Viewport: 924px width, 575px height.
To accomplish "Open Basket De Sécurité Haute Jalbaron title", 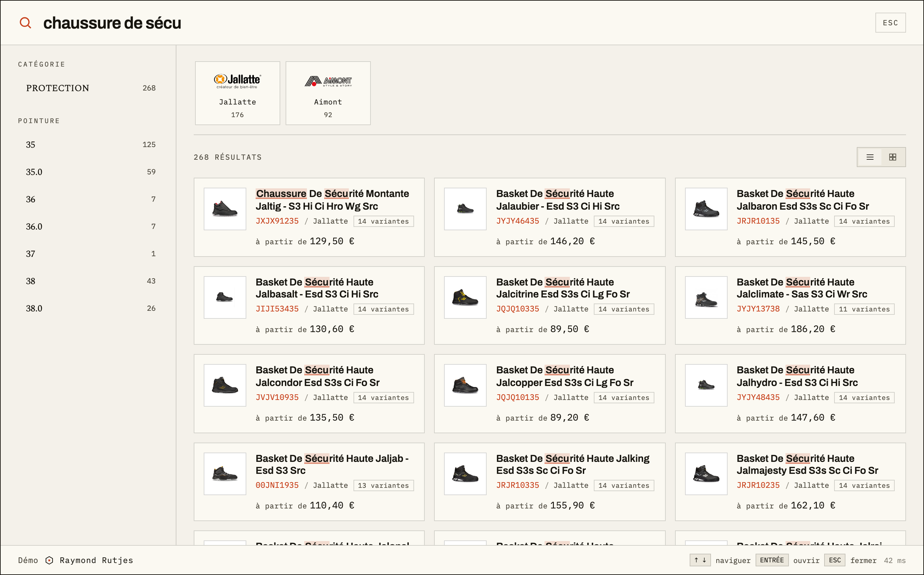I will tap(803, 200).
